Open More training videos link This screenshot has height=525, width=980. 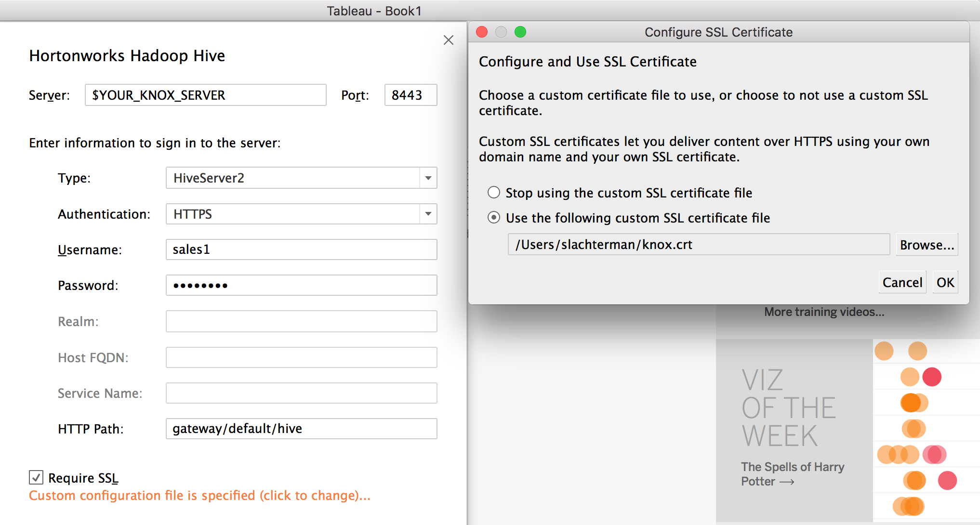824,312
